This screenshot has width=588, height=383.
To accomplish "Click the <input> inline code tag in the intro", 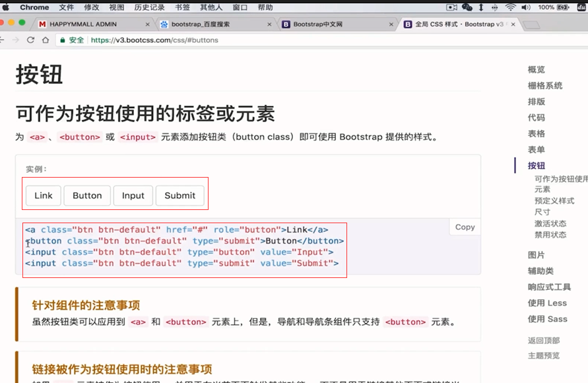I will pos(138,137).
